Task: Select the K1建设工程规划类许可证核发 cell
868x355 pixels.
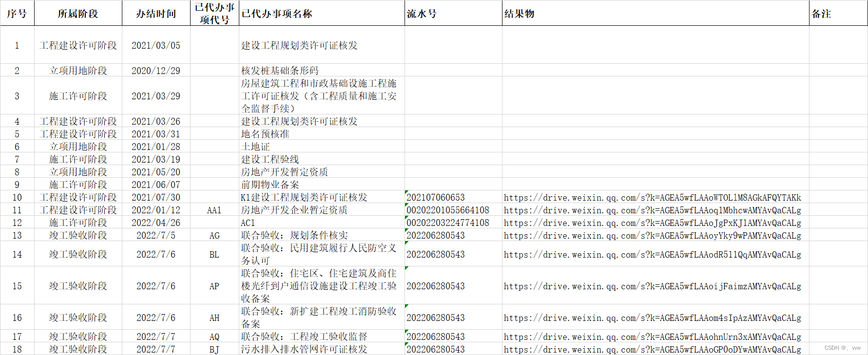Action: (322, 197)
